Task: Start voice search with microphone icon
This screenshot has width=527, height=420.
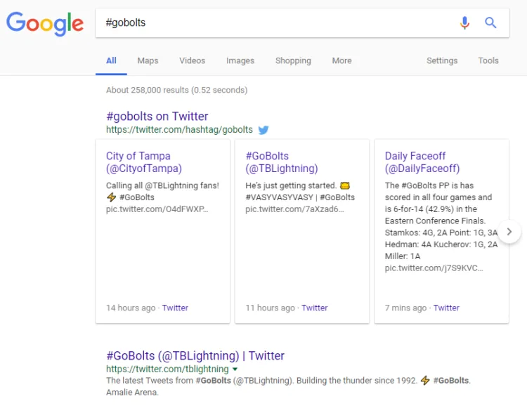Action: (x=464, y=23)
